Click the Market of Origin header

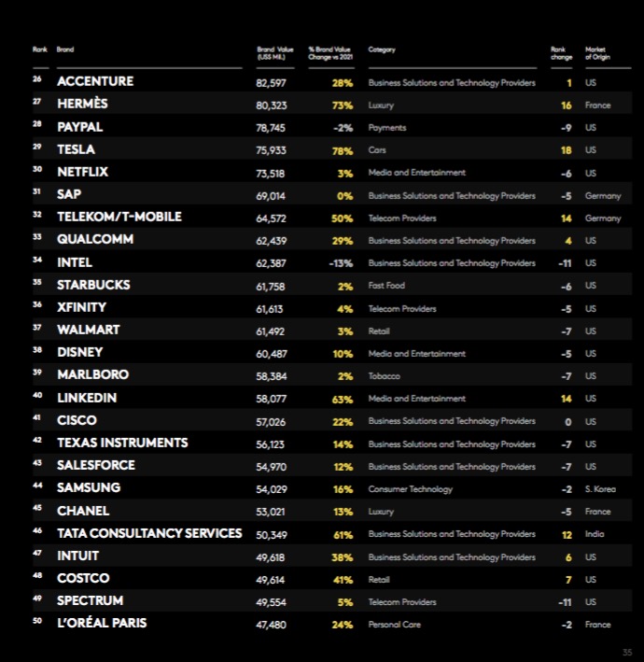point(595,52)
